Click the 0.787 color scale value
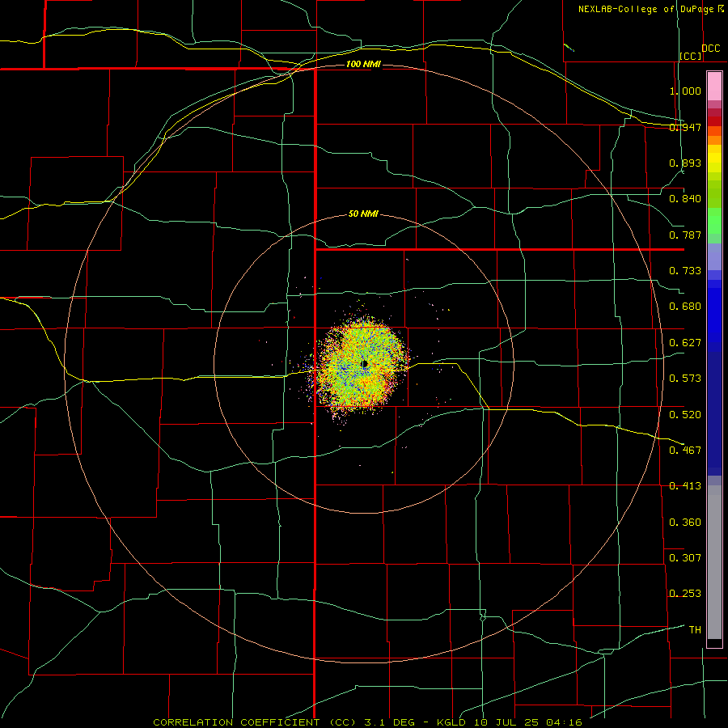Viewport: 728px width, 728px height. [x=685, y=235]
